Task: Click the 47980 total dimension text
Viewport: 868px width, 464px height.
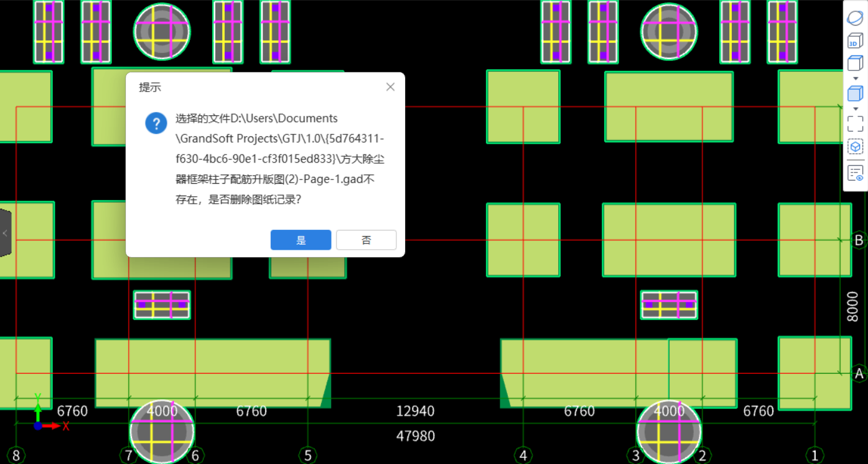Action: [416, 436]
